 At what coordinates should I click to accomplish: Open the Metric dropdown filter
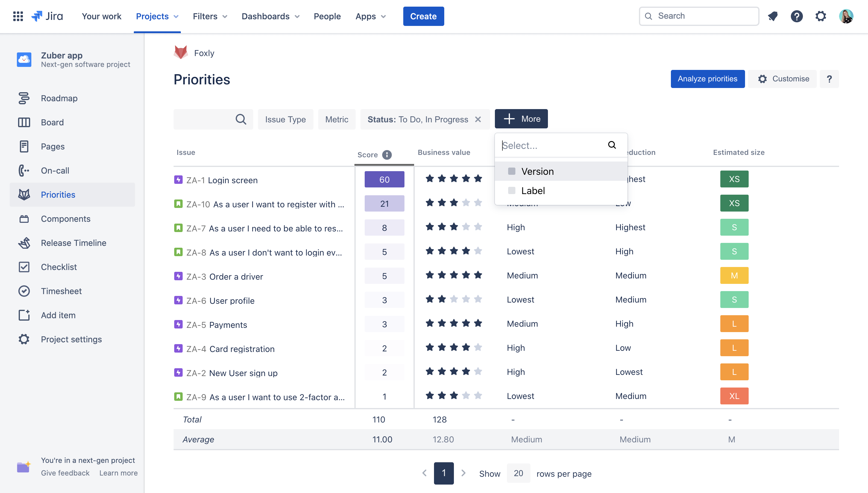pos(336,119)
